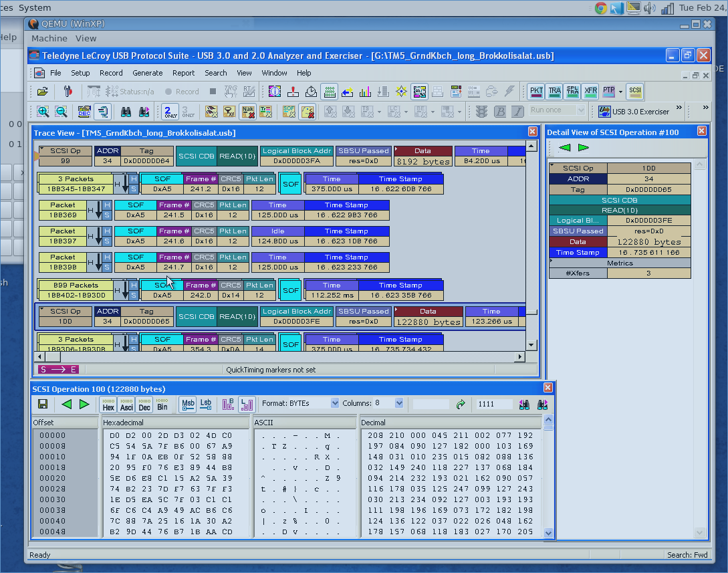
Task: Open the File menu
Action: pos(55,73)
